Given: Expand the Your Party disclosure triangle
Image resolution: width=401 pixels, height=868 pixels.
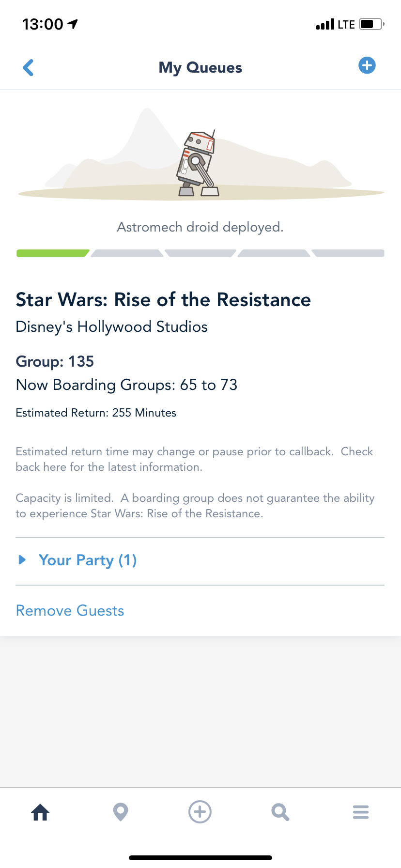Looking at the screenshot, I should click(x=22, y=560).
